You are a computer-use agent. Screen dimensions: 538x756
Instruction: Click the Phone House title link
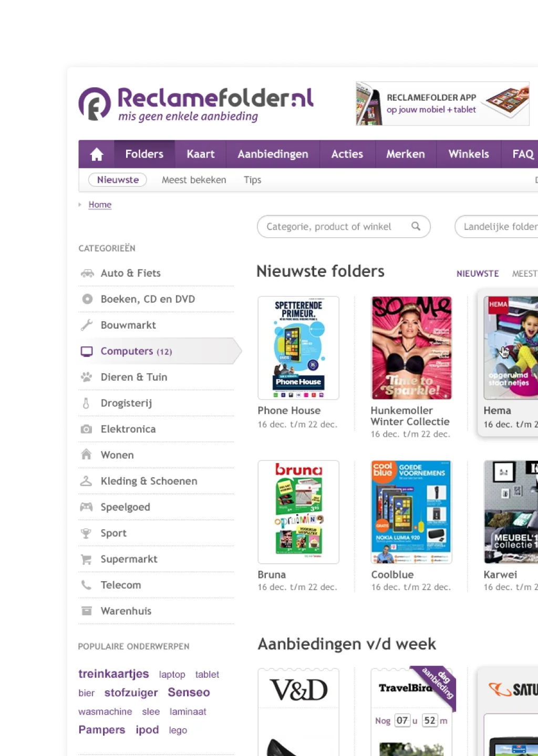289,411
